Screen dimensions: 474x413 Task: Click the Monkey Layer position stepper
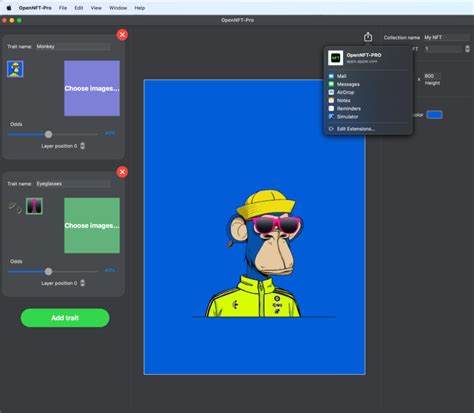click(83, 146)
